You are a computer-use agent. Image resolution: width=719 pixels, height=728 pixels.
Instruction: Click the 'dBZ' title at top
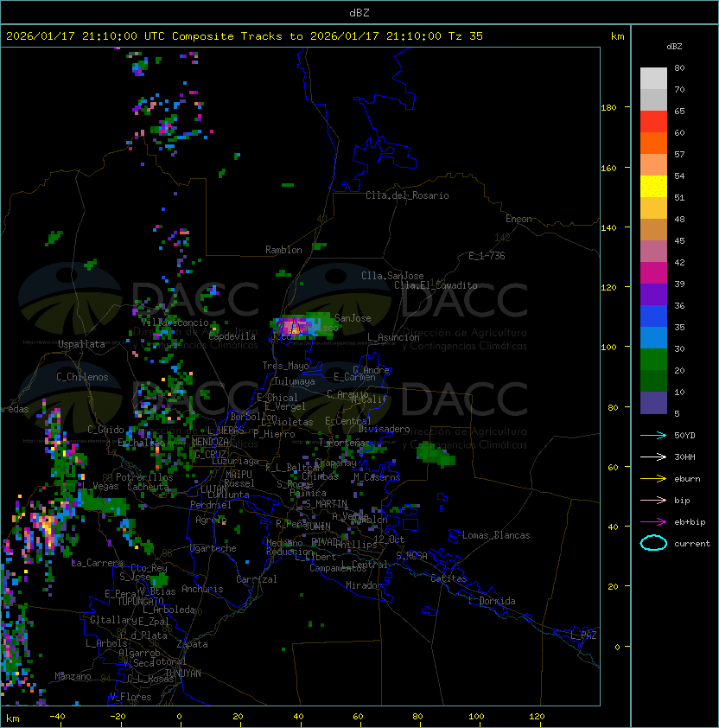(359, 13)
